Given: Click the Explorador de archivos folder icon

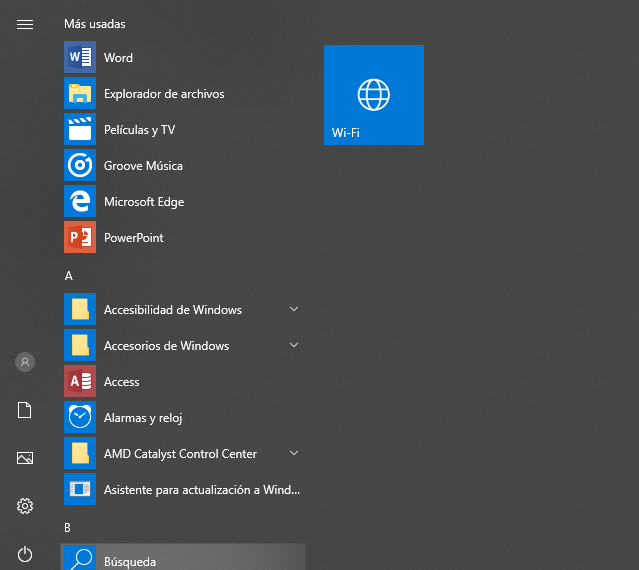Looking at the screenshot, I should click(80, 93).
